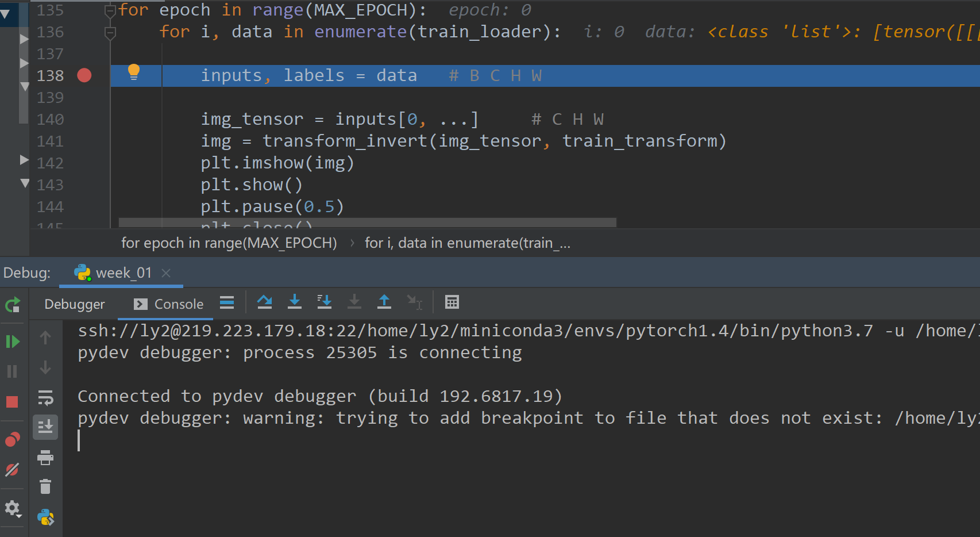Toggle breakpoint on line 138
The width and height of the screenshot is (980, 537).
(84, 75)
